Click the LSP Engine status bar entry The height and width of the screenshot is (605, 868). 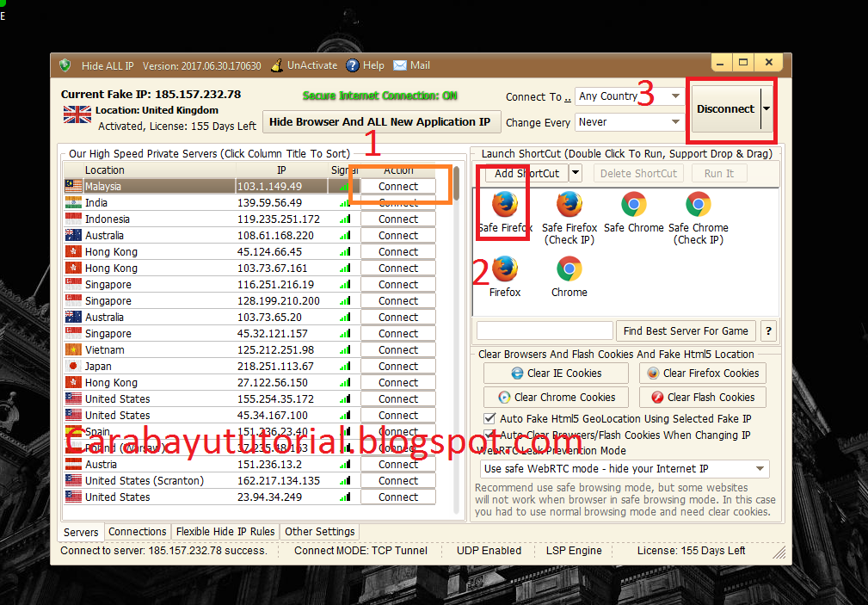point(574,551)
